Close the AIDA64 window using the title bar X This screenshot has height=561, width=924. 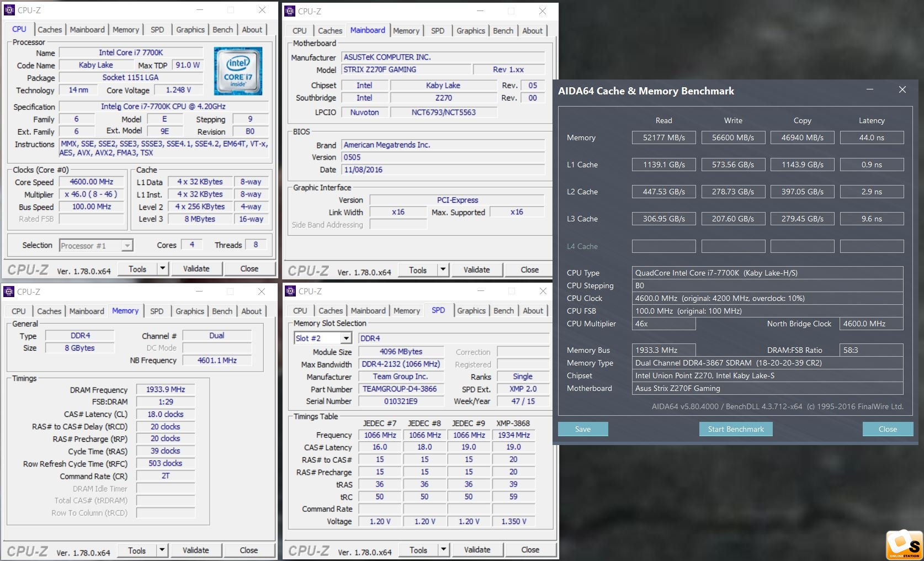[902, 89]
